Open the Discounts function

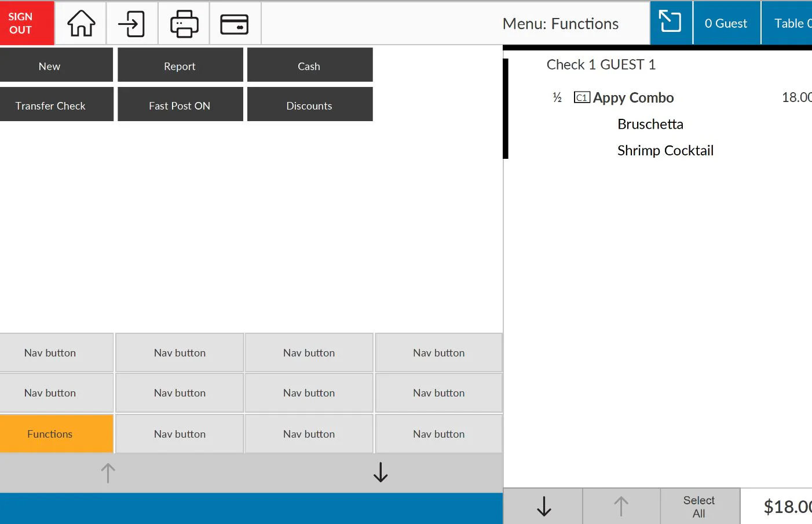(310, 104)
